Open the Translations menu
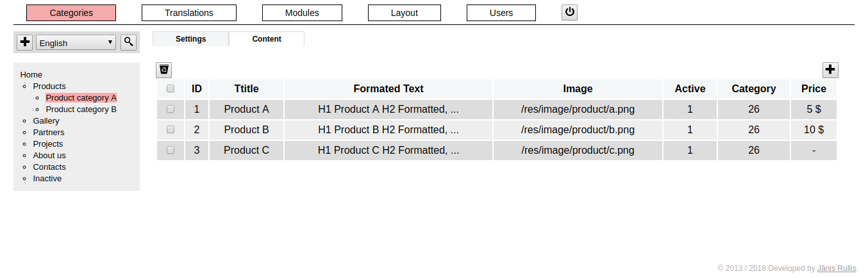This screenshot has width=868, height=278. pyautogui.click(x=189, y=13)
